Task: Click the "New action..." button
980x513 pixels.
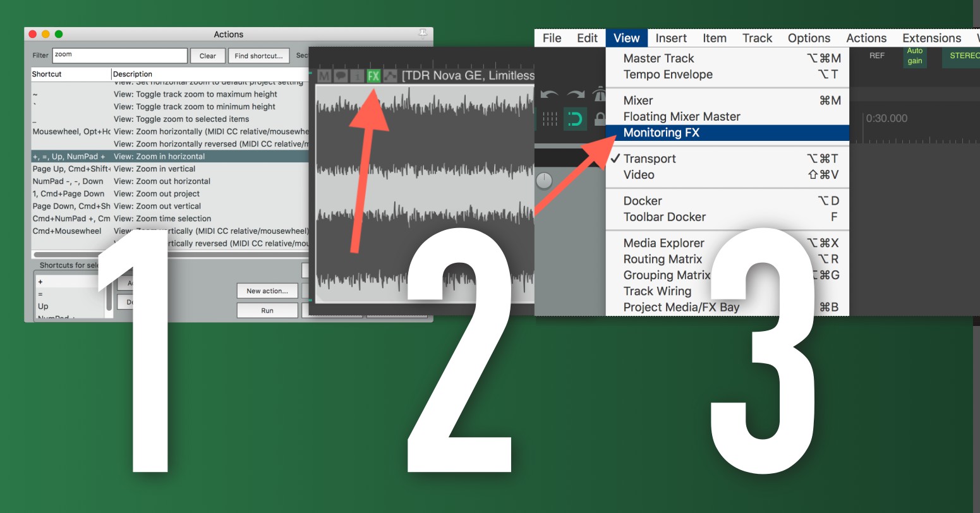Action: (267, 291)
